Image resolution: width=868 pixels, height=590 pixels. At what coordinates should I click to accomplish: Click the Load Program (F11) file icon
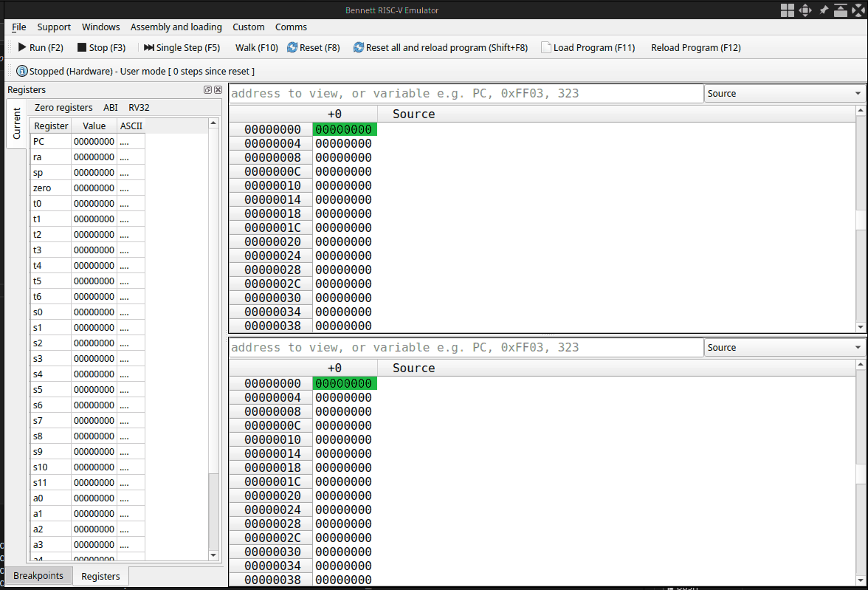tap(546, 47)
